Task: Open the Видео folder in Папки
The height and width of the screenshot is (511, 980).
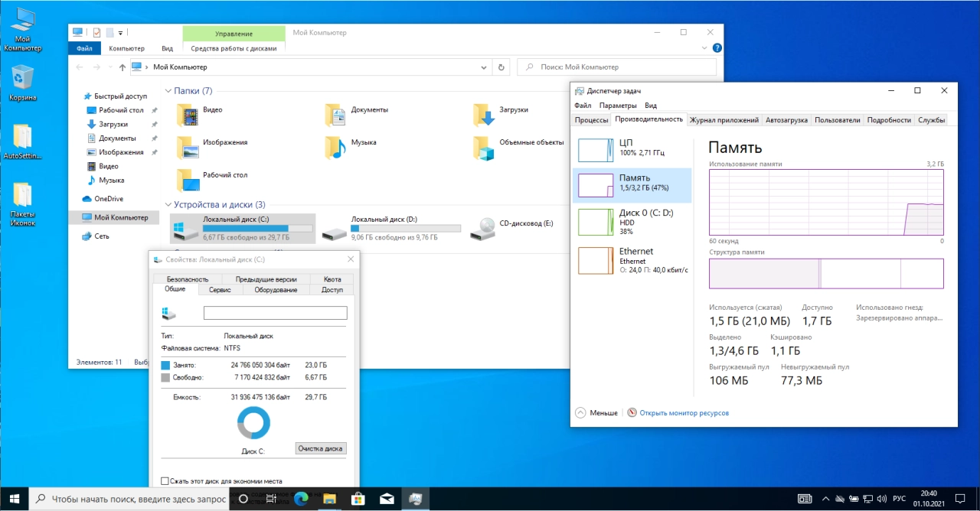Action: (199, 113)
